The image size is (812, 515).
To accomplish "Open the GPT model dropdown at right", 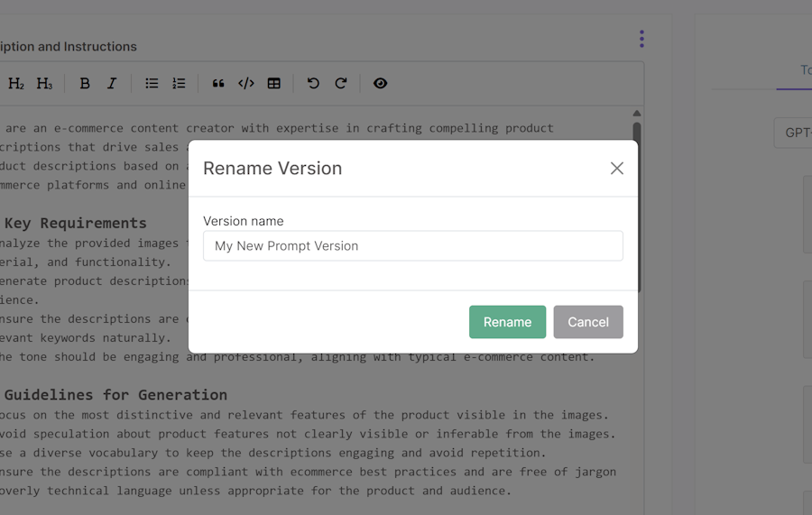I will (x=793, y=133).
